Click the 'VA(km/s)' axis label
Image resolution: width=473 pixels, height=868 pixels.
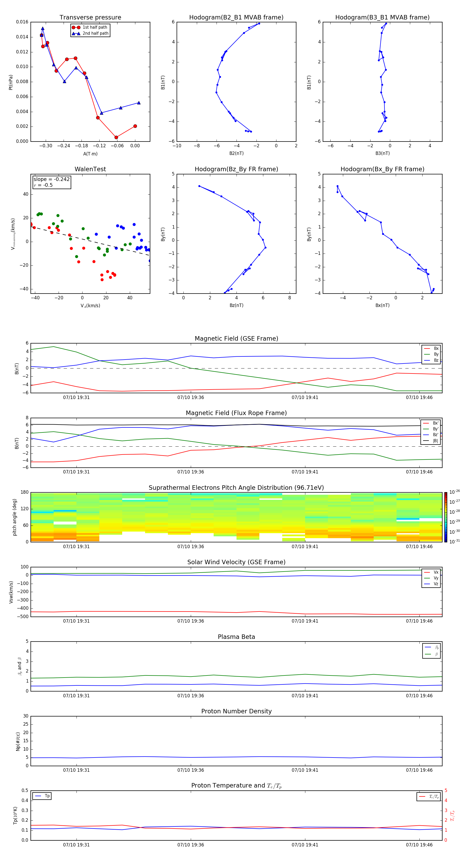point(90,306)
